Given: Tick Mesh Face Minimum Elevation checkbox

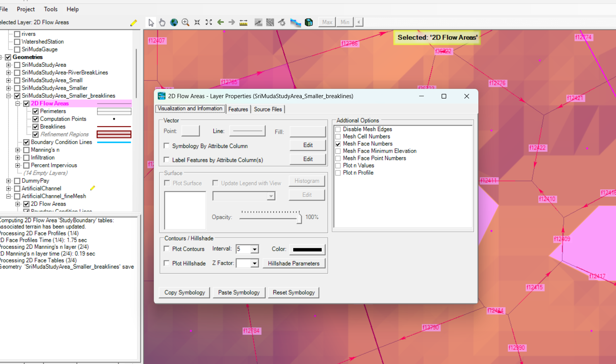Looking at the screenshot, I should [x=338, y=151].
